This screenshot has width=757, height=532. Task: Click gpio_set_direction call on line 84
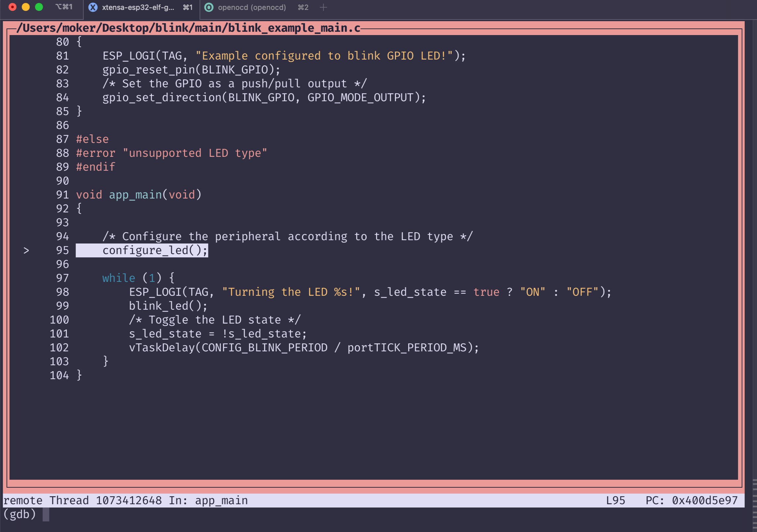[265, 98]
